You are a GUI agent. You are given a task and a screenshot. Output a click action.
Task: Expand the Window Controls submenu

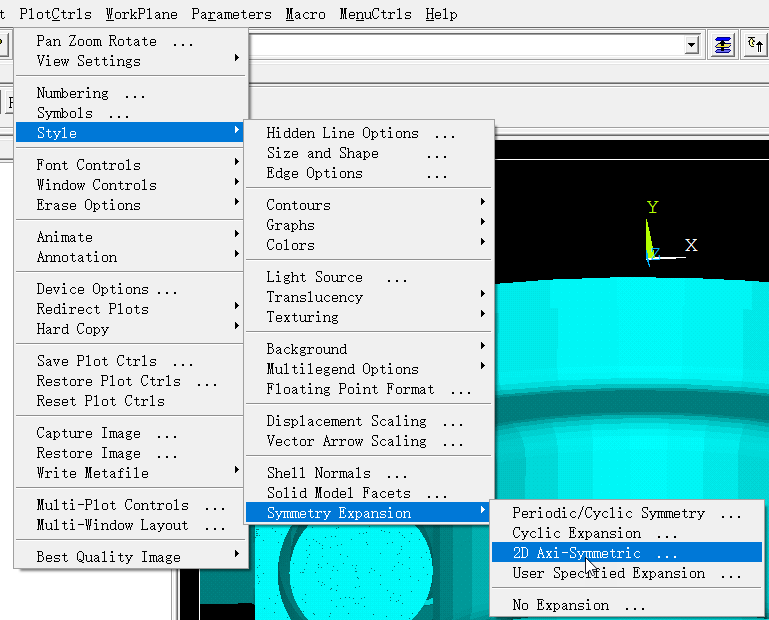[x=130, y=185]
